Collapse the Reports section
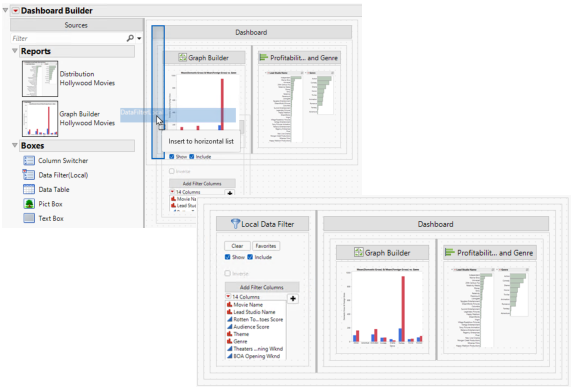Screen dimensions: 574x389 [15, 51]
